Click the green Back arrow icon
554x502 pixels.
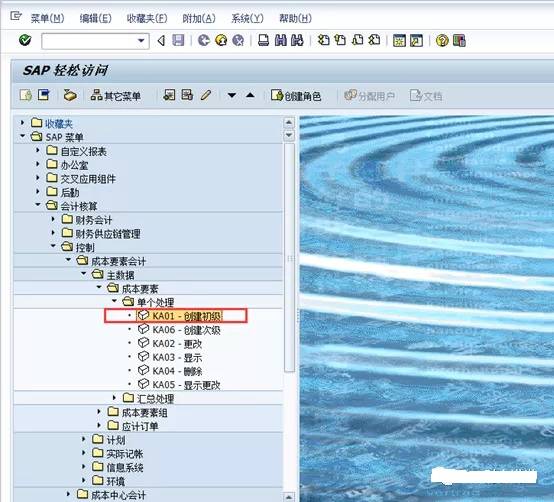coord(204,41)
